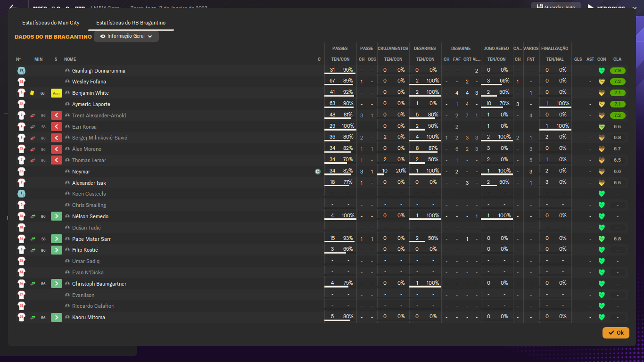Screen dimensions: 644x362
Task: Sort by GLS column header
Action: [578, 59]
